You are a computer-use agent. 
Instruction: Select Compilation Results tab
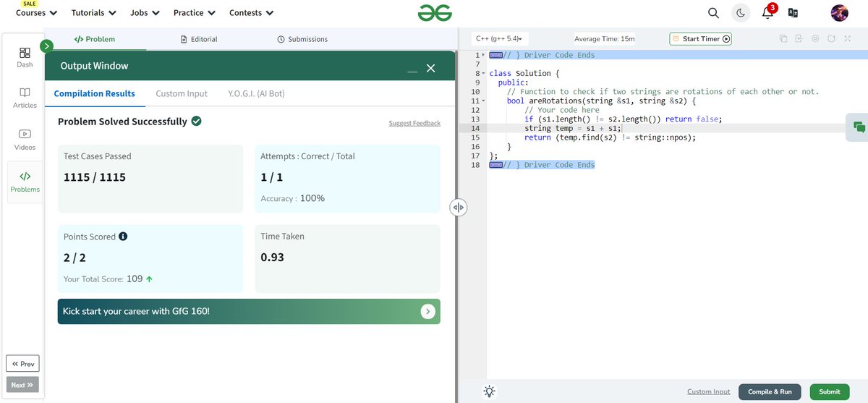pos(95,94)
